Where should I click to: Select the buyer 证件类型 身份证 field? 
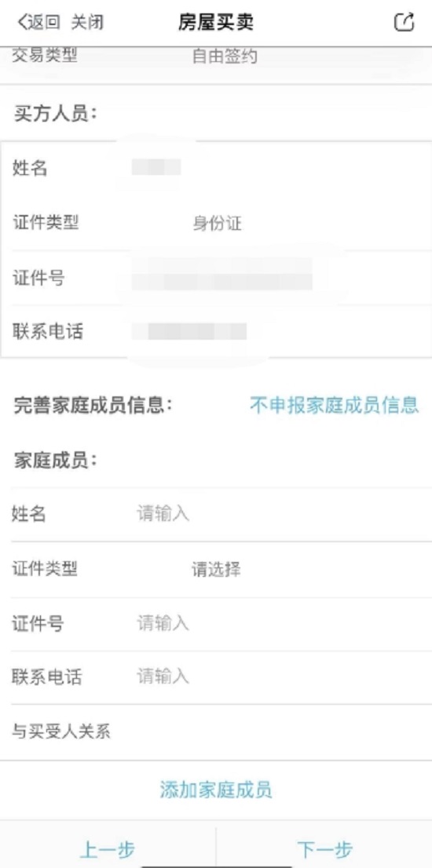pos(217,223)
